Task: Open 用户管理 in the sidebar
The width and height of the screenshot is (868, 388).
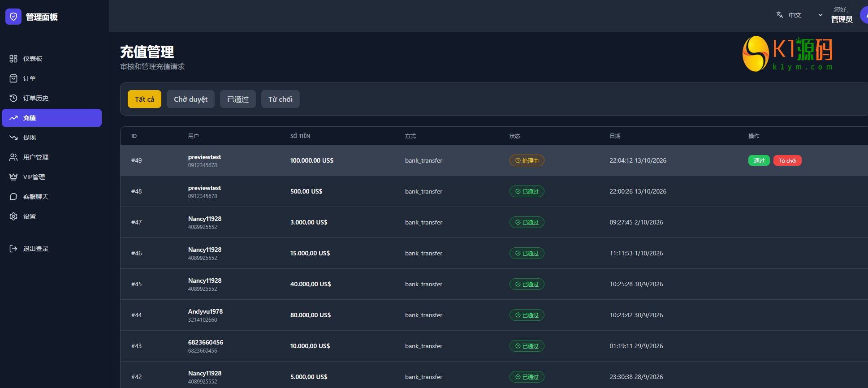Action: pos(52,157)
